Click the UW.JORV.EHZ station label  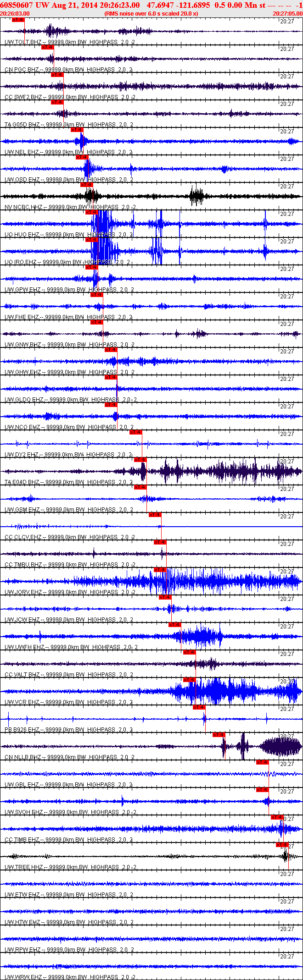pyautogui.click(x=23, y=592)
